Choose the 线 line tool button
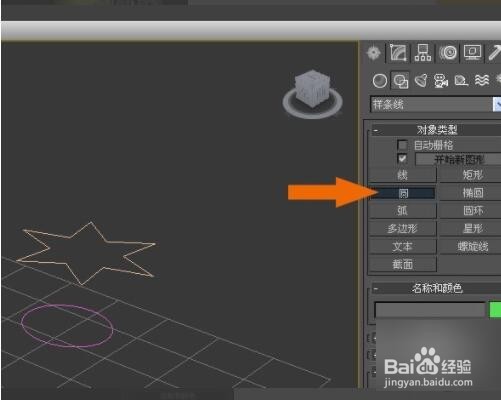501x400 pixels. (x=402, y=174)
